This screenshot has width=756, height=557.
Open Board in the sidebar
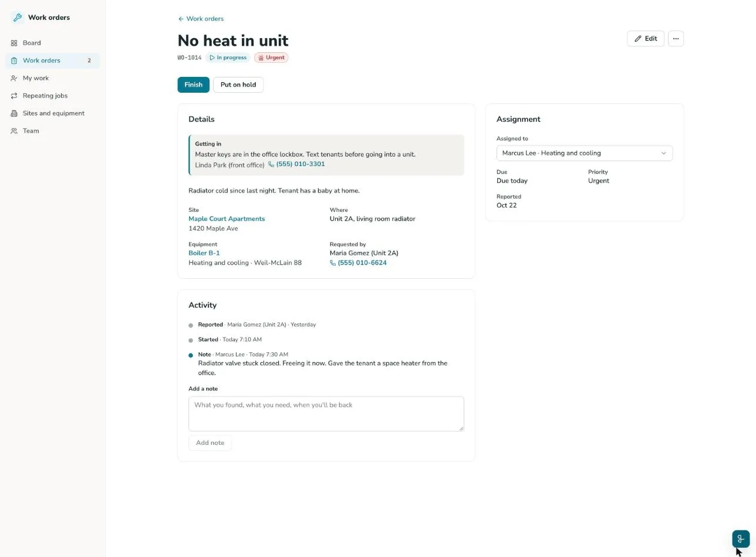tap(53, 43)
